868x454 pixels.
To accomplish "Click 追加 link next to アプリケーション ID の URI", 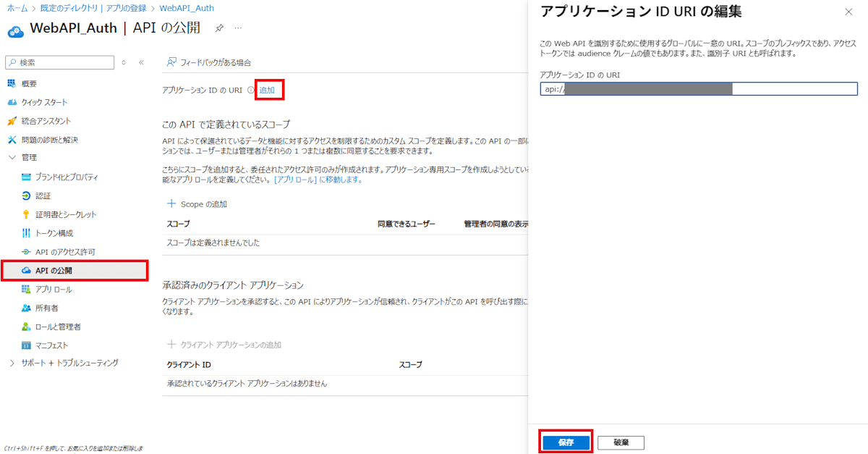I will (267, 91).
